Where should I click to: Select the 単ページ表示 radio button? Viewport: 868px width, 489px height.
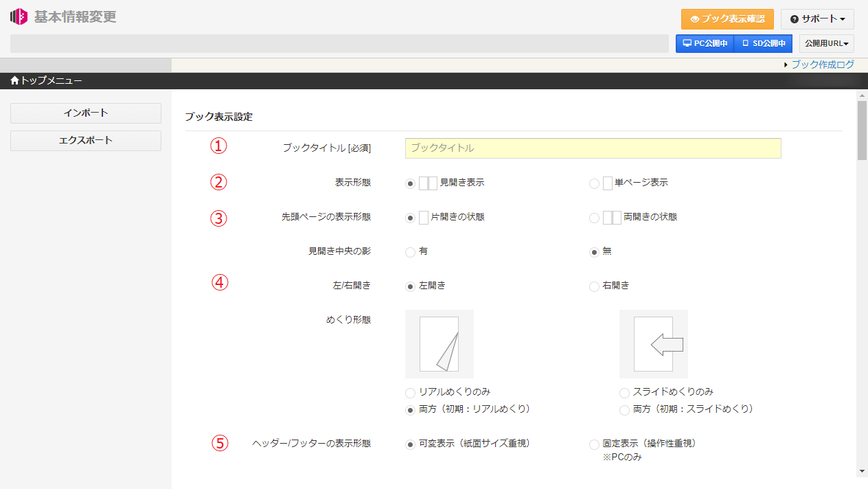click(593, 182)
